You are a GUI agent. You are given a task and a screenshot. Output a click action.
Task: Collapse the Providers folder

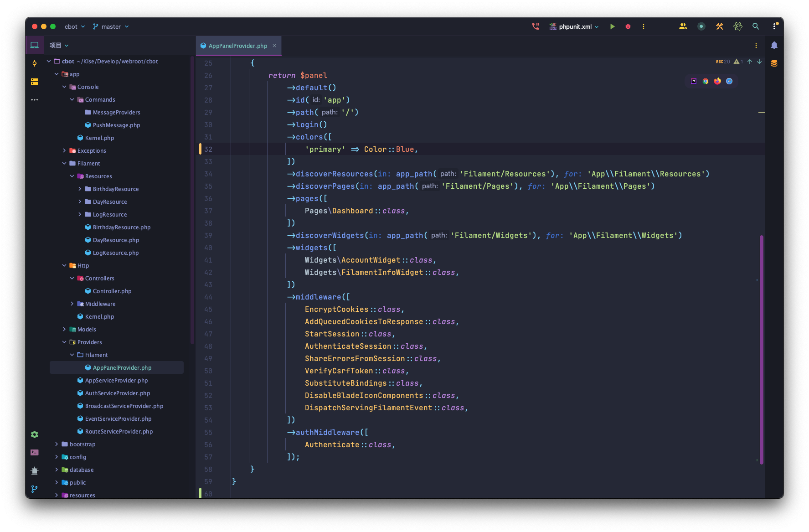(x=64, y=342)
